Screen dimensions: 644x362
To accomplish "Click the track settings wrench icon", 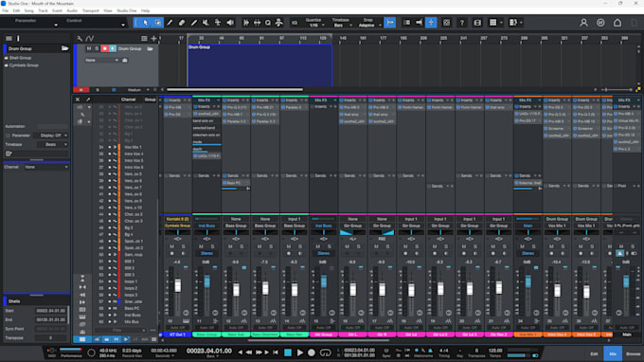I will click(80, 39).
